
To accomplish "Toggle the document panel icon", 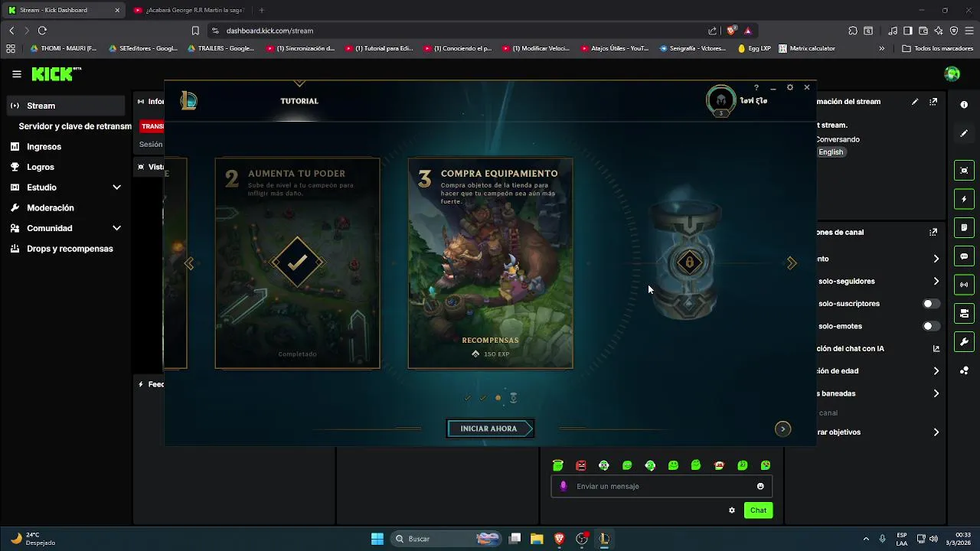I will (x=964, y=228).
